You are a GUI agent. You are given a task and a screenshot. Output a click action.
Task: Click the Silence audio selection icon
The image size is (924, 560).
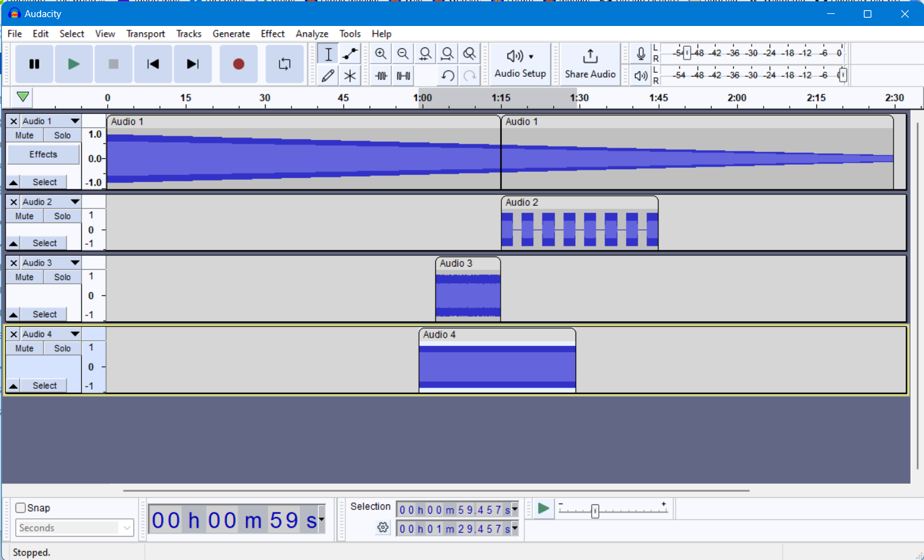(403, 76)
